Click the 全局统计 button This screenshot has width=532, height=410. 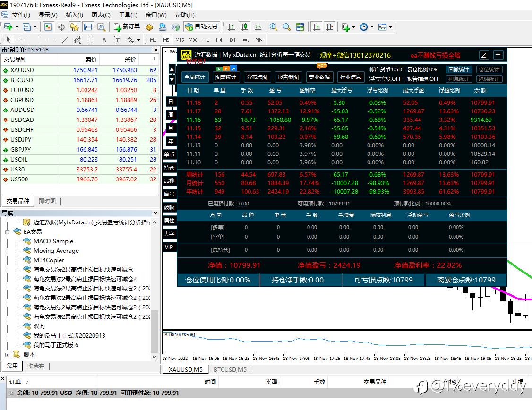click(194, 77)
